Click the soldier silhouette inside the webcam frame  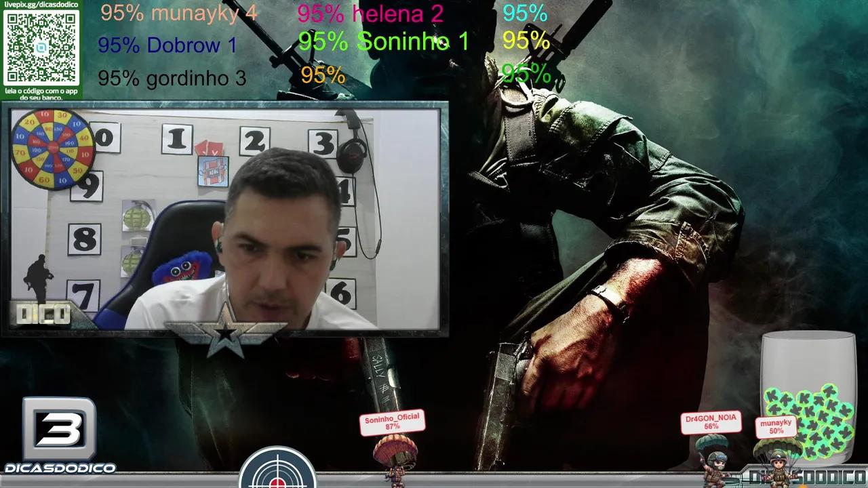click(39, 278)
